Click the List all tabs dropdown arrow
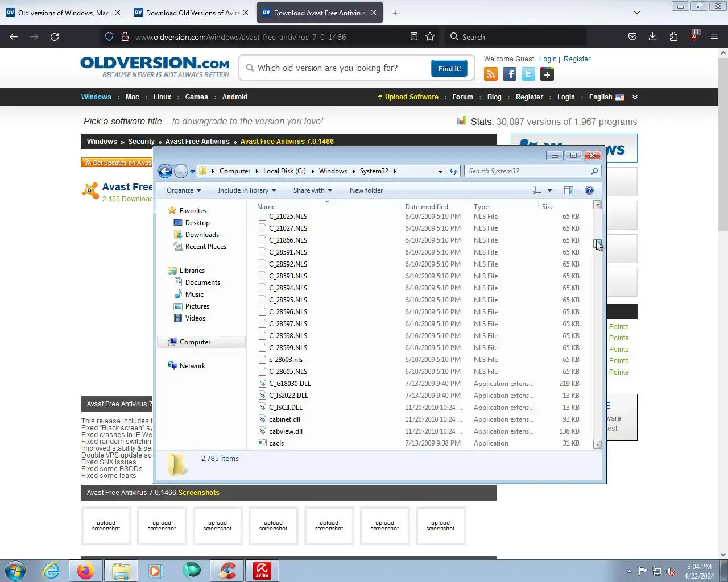Screen dimensions: 728x582 (x=637, y=13)
